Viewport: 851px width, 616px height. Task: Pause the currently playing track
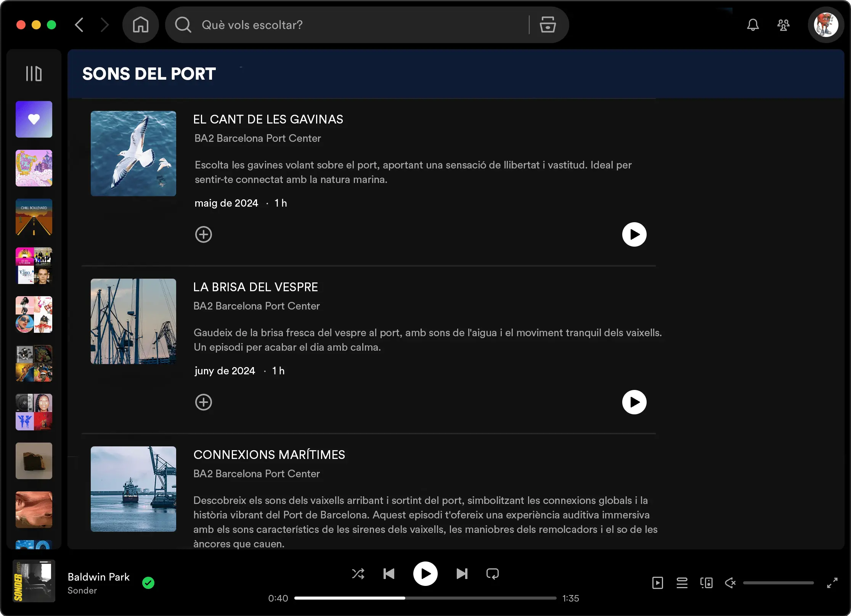pyautogui.click(x=425, y=574)
